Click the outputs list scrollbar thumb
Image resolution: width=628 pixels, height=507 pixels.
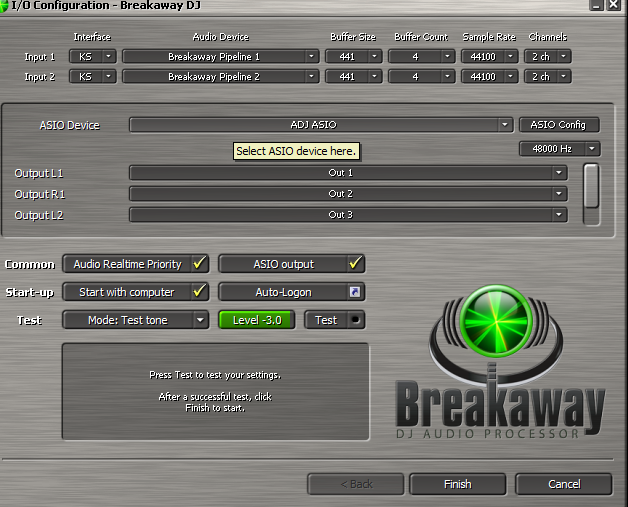[592, 186]
